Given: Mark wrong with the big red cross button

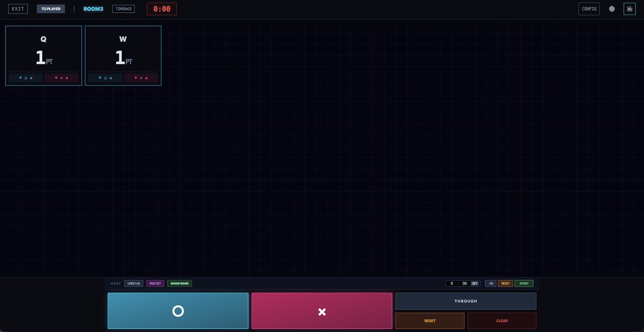Looking at the screenshot, I should tap(322, 311).
